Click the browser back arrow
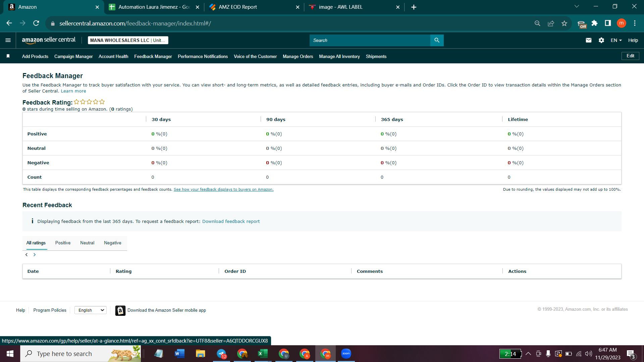 coord(9,23)
